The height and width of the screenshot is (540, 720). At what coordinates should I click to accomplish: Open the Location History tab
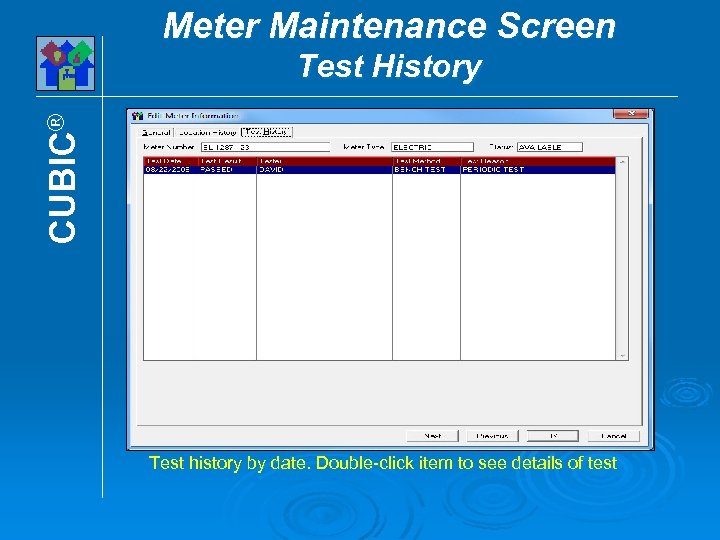tap(207, 132)
